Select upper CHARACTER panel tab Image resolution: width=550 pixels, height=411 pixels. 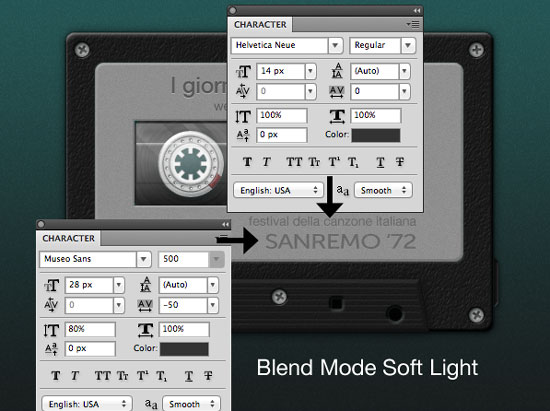pyautogui.click(x=260, y=25)
